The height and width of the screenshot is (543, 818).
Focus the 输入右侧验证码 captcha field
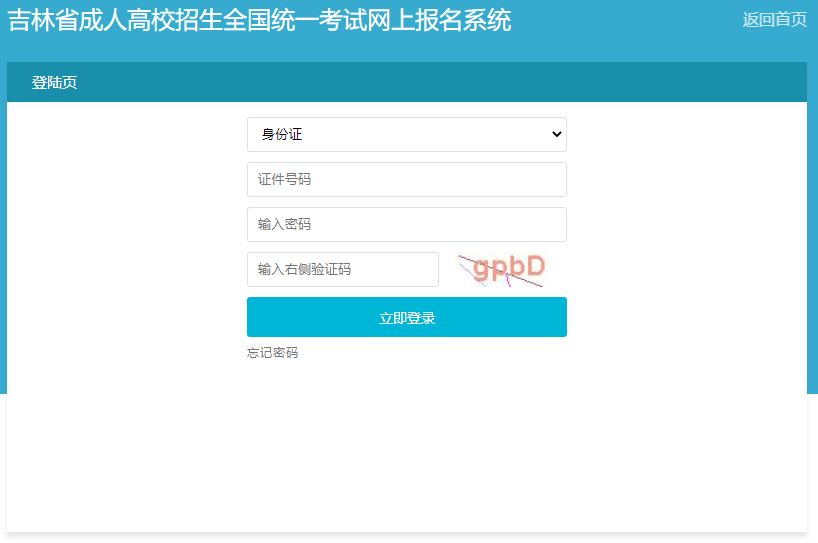342,270
